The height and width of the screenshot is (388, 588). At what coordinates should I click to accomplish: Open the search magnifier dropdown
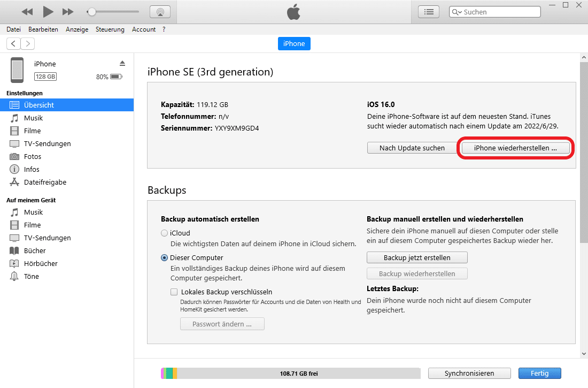[457, 12]
